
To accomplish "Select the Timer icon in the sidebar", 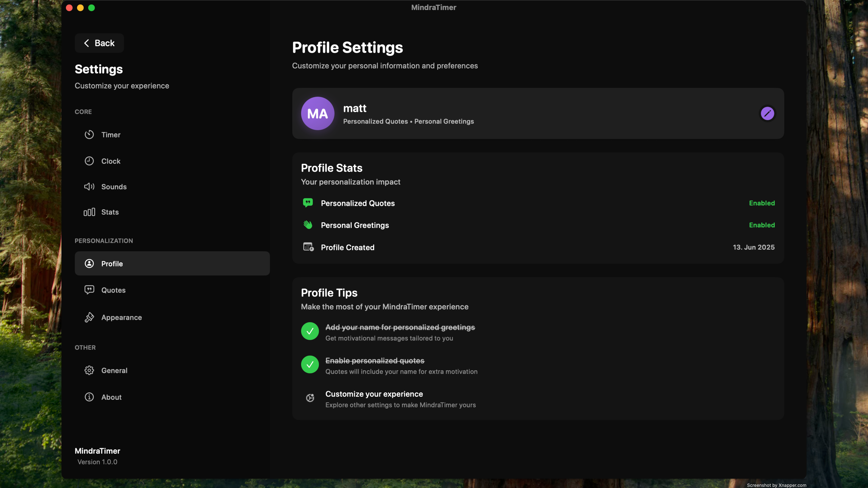I will pyautogui.click(x=89, y=134).
